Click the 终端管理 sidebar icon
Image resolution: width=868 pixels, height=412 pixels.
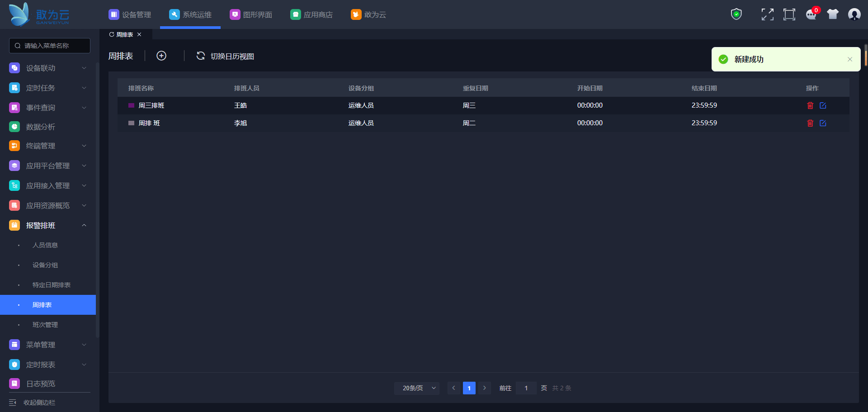(x=14, y=146)
